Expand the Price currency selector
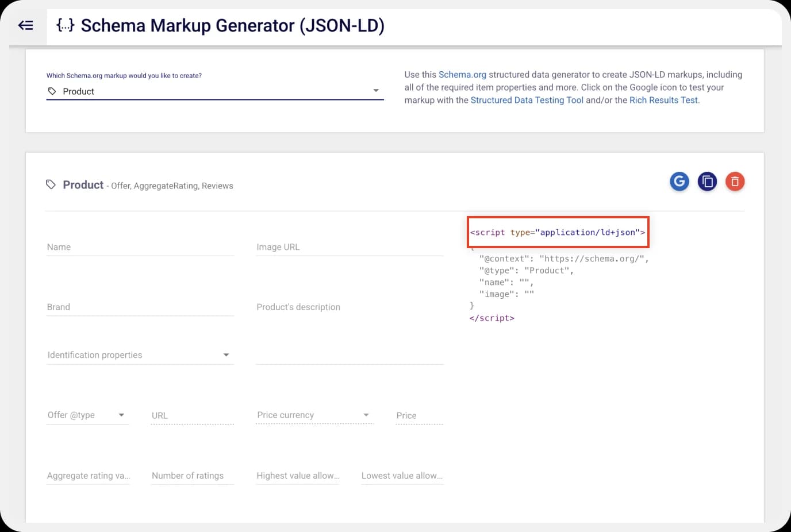 [x=366, y=415]
